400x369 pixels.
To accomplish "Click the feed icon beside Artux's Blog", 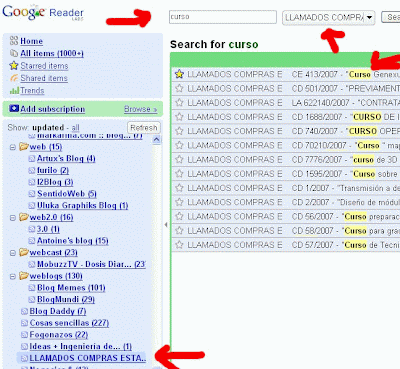I will [32, 159].
